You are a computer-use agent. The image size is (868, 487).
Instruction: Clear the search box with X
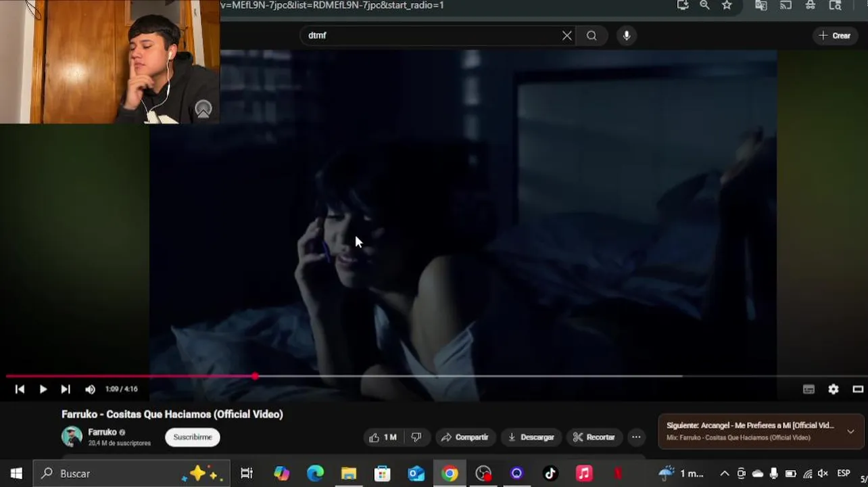click(x=566, y=36)
